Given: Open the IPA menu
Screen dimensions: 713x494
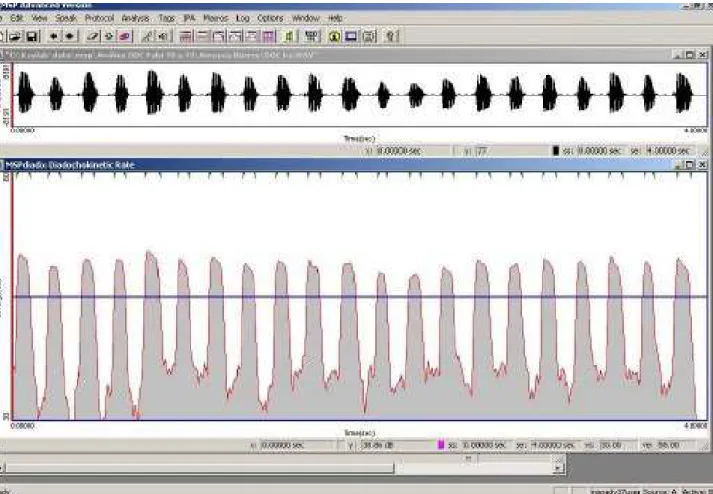Looking at the screenshot, I should 189,18.
